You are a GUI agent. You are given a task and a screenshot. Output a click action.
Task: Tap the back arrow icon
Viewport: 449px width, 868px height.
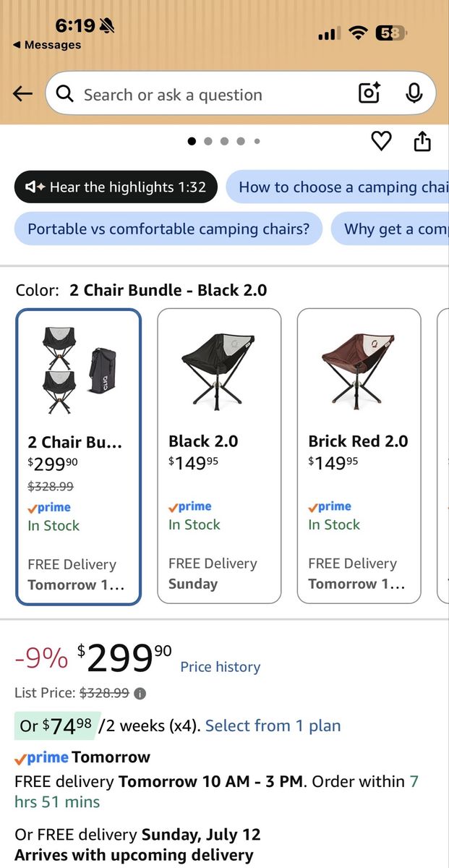pos(22,94)
